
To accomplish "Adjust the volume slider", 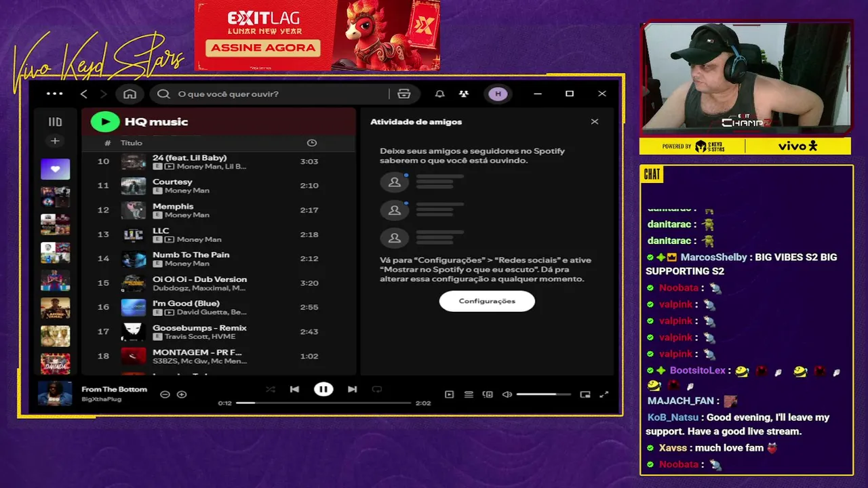I will point(545,394).
